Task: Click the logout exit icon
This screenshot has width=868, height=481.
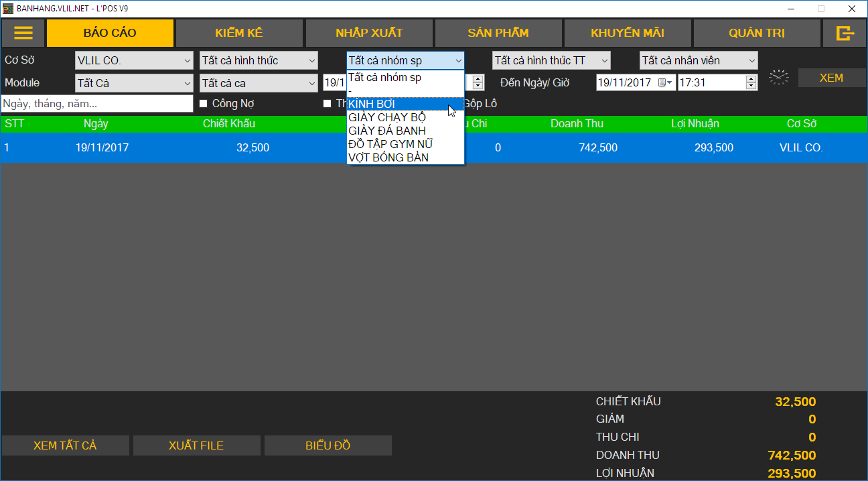Action: (845, 33)
